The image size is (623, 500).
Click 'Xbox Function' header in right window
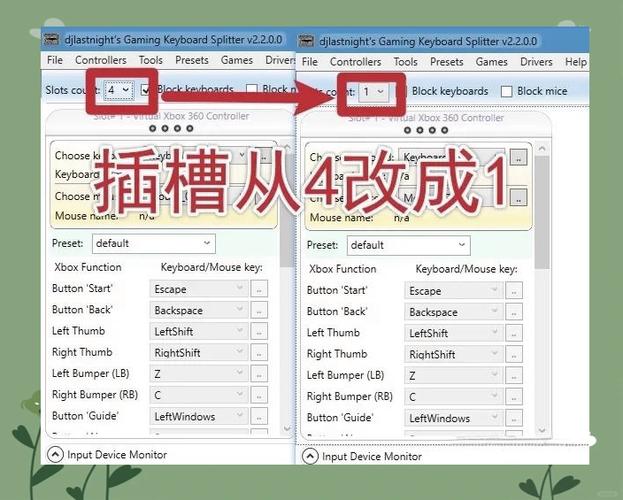(x=342, y=269)
